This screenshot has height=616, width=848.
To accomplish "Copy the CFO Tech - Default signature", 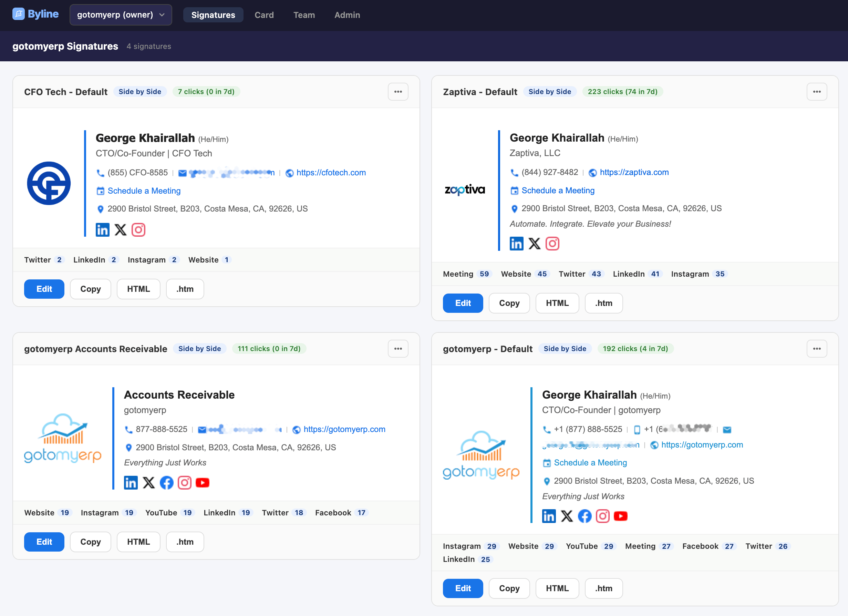I will click(x=91, y=289).
